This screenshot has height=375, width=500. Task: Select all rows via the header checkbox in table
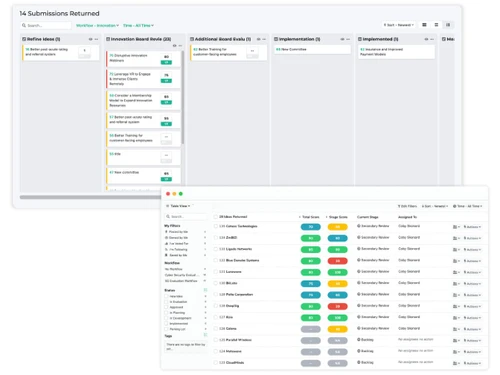click(215, 217)
